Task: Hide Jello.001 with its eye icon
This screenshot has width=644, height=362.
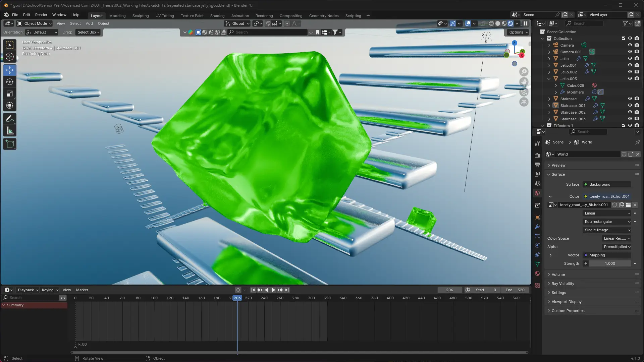Action: [x=630, y=65]
